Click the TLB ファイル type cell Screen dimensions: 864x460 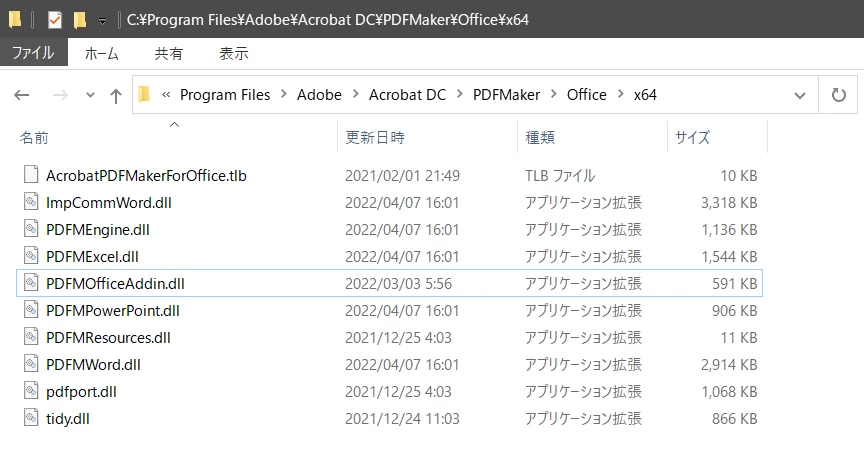tap(560, 176)
